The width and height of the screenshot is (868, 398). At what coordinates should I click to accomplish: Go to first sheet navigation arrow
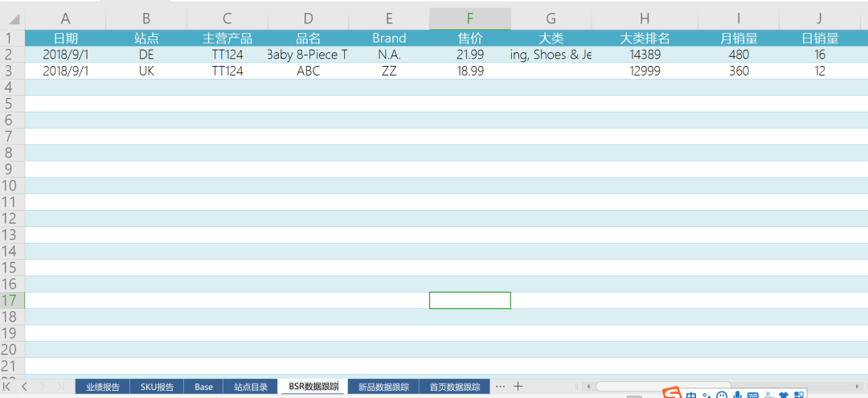7,387
